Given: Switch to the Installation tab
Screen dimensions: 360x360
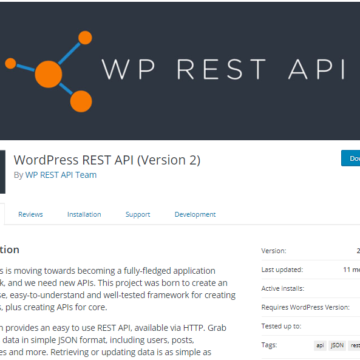Looking at the screenshot, I should pyautogui.click(x=84, y=214).
